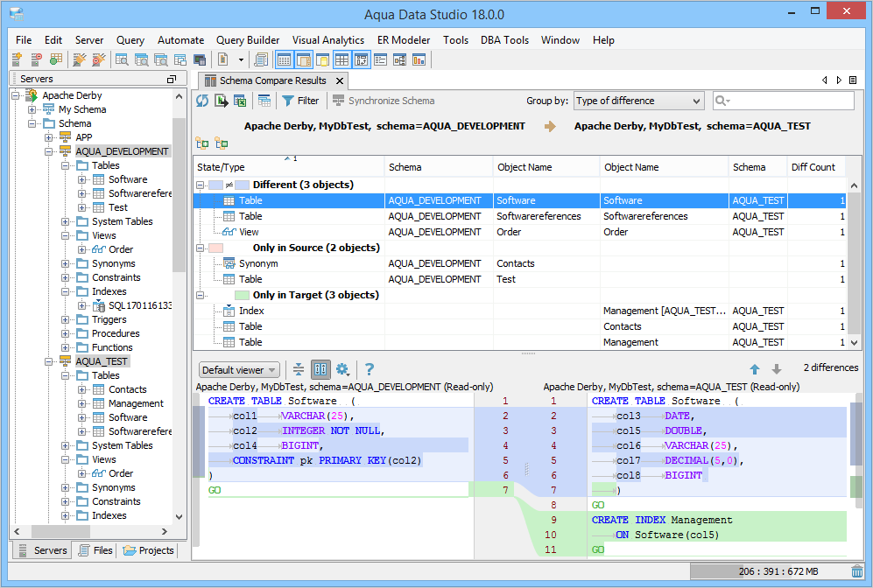
Task: Click the green Only in Target color swatch
Action: [x=243, y=296]
